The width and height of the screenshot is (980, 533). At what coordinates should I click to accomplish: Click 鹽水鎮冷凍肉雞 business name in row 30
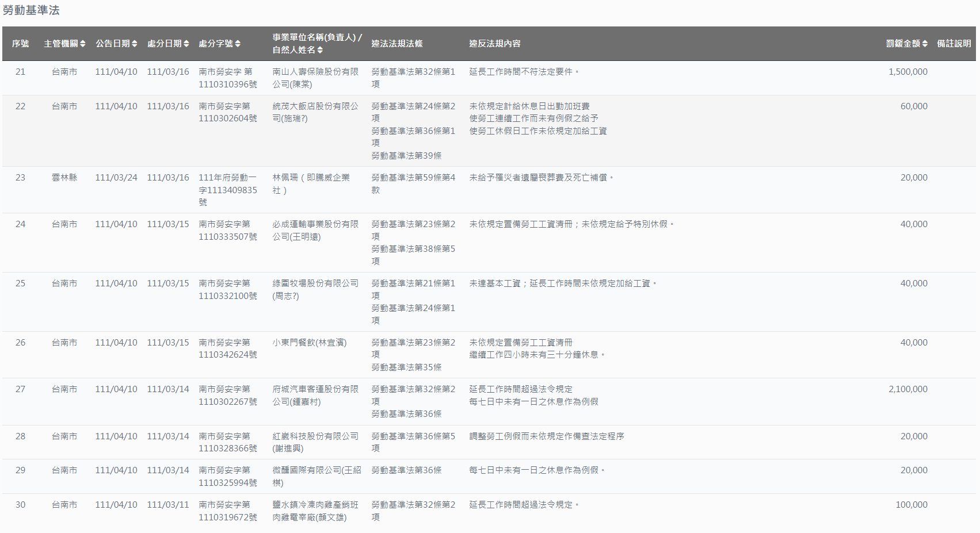[315, 511]
